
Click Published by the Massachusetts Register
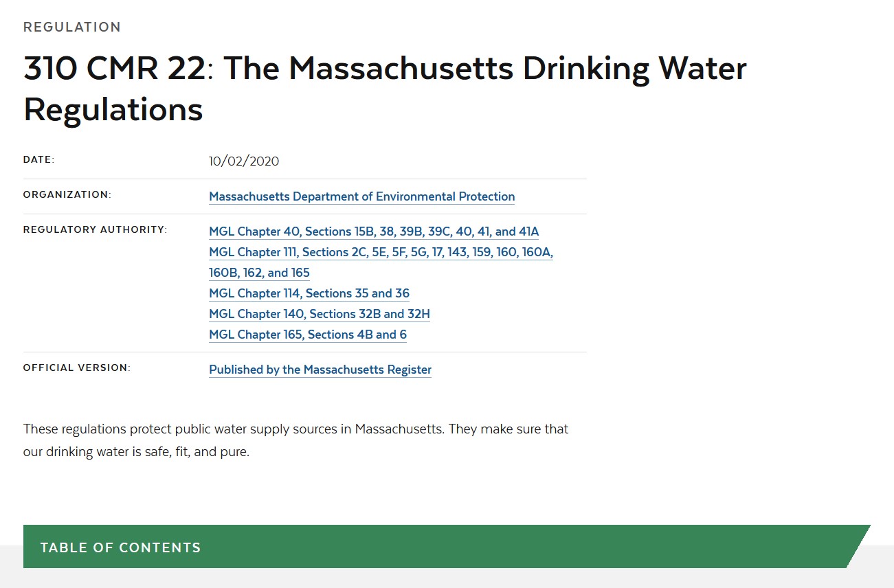pos(320,370)
